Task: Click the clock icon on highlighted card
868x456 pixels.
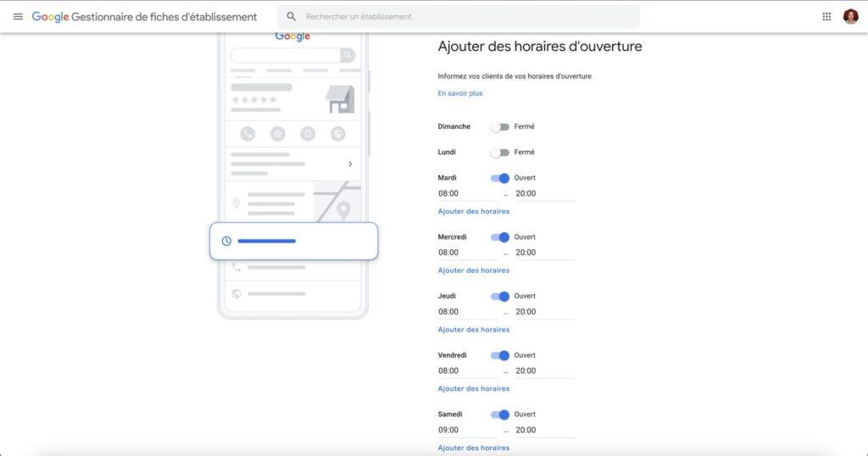Action: (x=226, y=242)
